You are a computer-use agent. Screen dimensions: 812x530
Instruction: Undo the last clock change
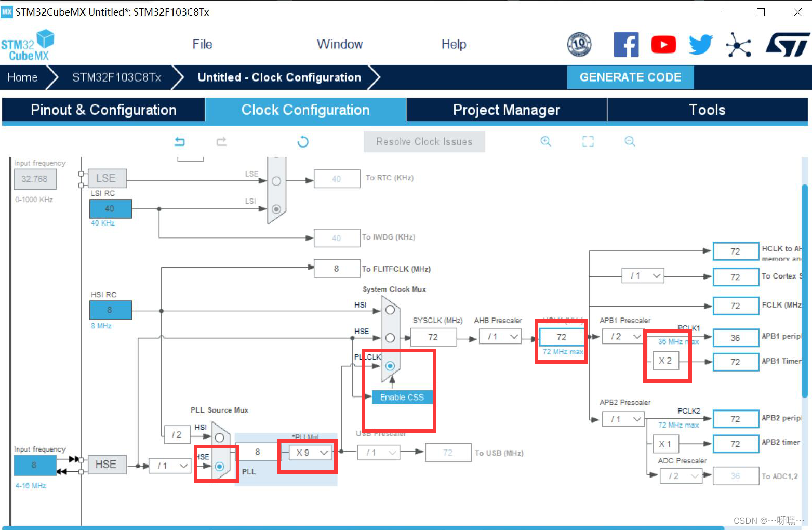click(x=180, y=141)
